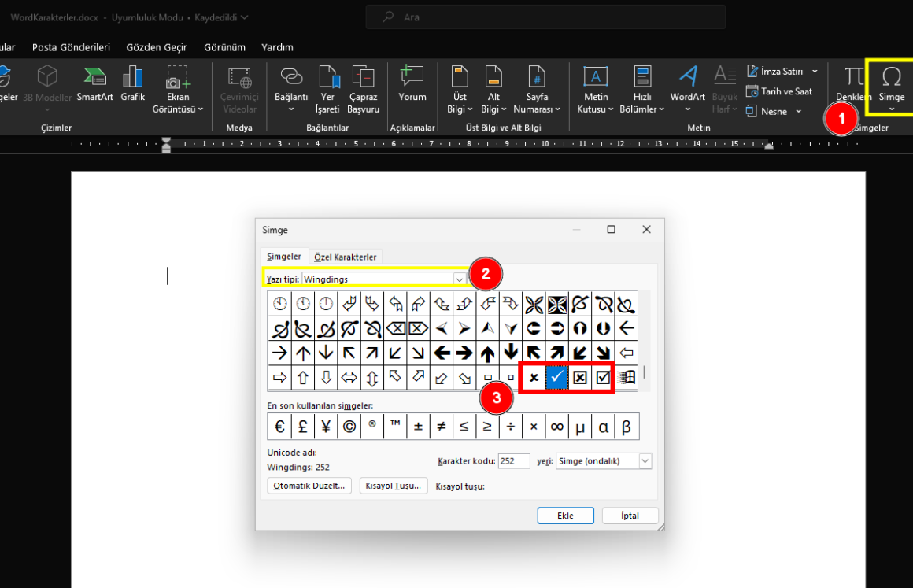Open the Grafik chart tool

point(133,84)
